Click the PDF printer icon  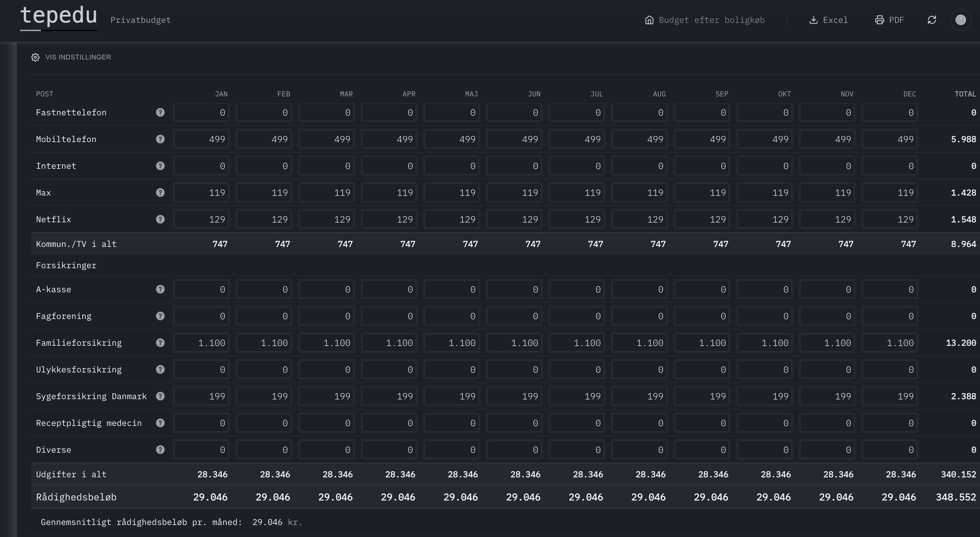tap(879, 20)
